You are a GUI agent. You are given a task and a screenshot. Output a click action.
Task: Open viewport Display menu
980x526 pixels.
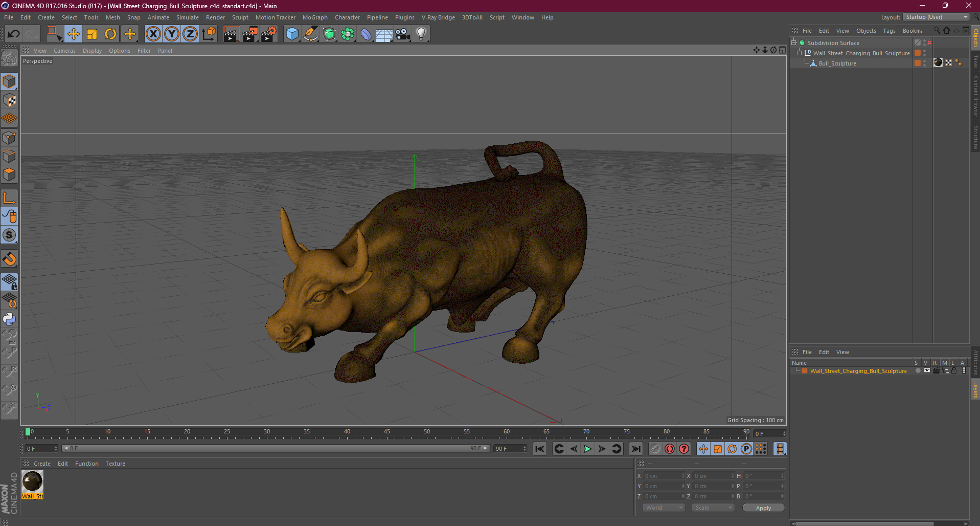[92, 51]
